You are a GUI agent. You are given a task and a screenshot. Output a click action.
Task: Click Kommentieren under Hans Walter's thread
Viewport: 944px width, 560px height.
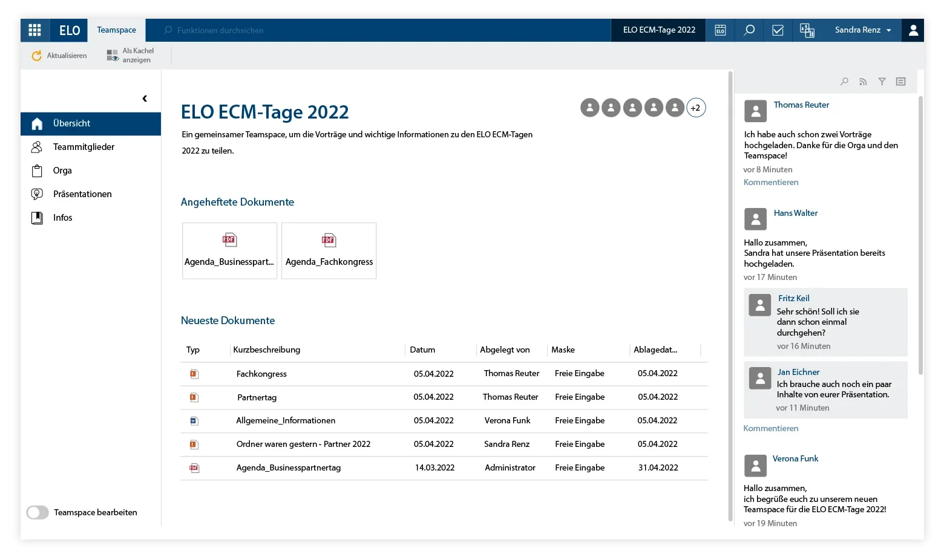(771, 428)
